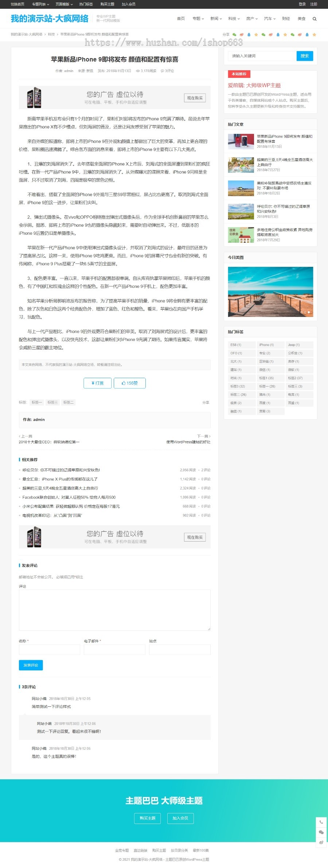Viewport: 328px width, 868px height.
Task: Select tag 贸易 (3) in 热门标签
Action: coord(270,411)
